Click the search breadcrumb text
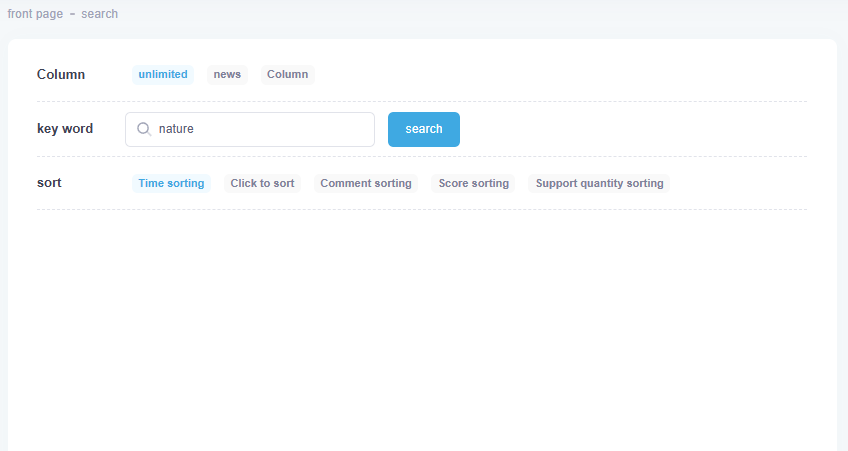The image size is (848, 451). point(99,14)
